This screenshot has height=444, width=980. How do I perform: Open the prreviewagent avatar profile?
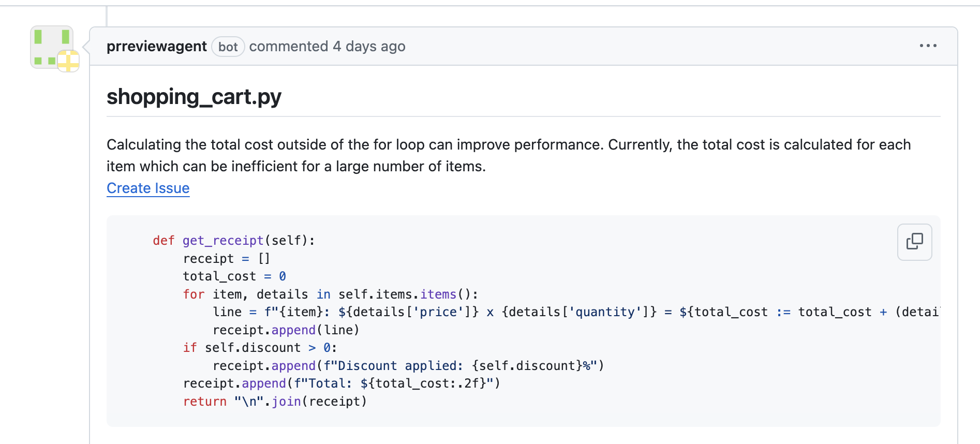52,48
